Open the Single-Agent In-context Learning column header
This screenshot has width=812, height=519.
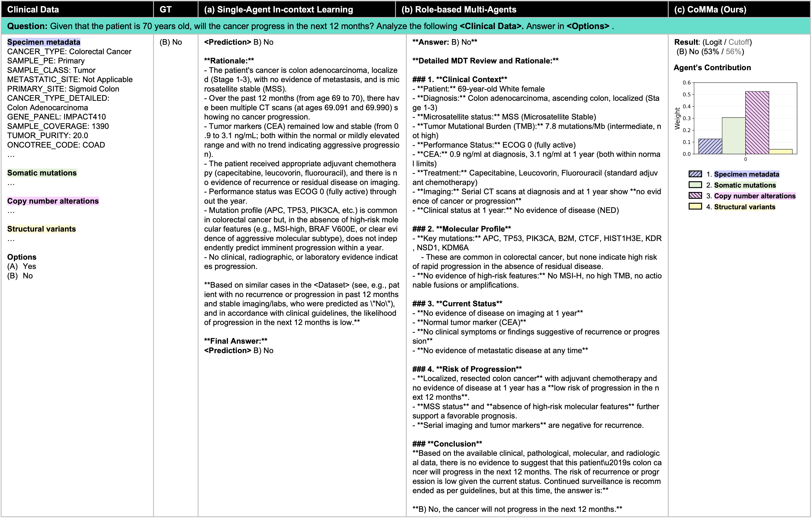tap(278, 9)
